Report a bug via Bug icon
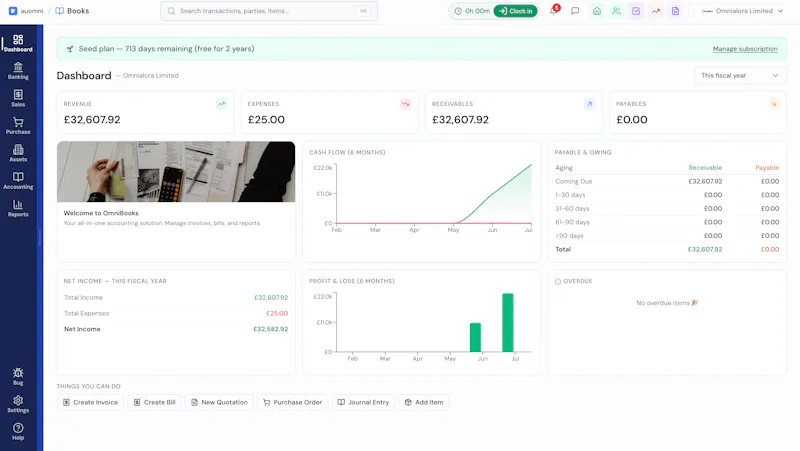Viewport: 800px width, 451px height. click(18, 377)
